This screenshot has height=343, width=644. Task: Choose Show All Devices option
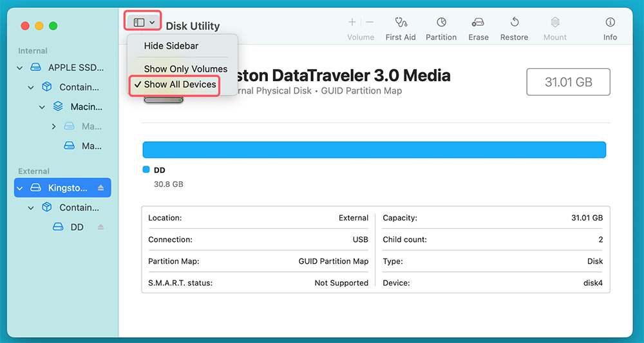coord(180,84)
